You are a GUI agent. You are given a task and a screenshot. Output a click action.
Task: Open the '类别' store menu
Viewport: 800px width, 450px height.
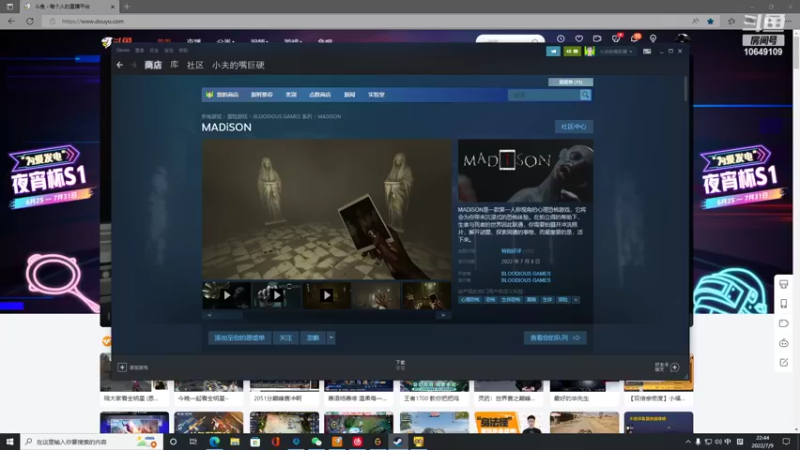(291, 94)
